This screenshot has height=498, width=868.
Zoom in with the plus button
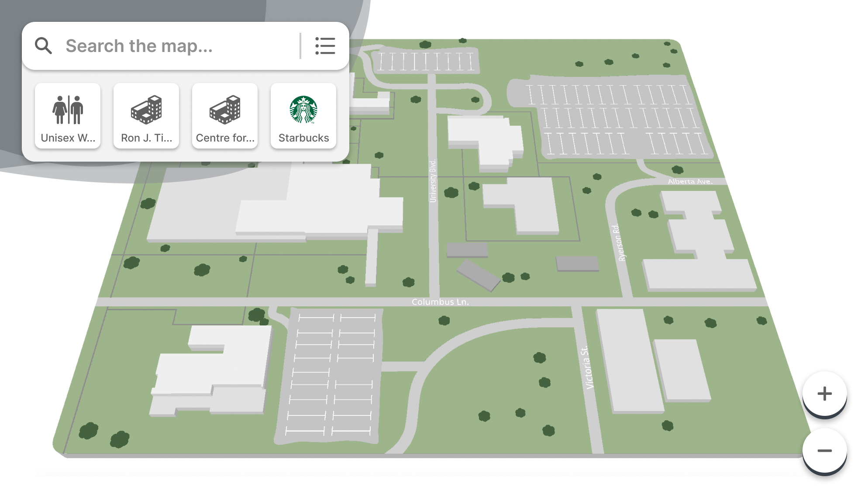[x=824, y=394]
